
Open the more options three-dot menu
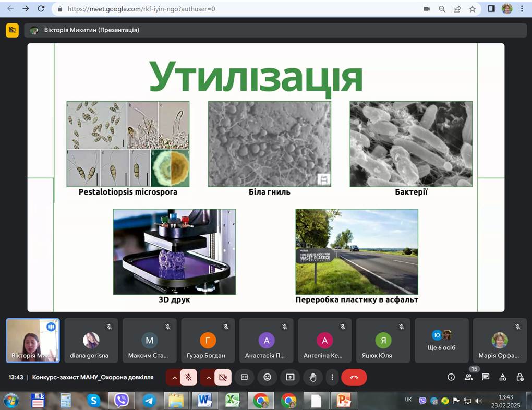coord(332,377)
